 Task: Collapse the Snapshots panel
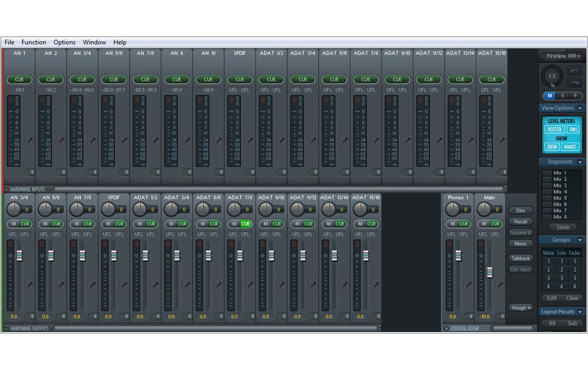pos(580,162)
